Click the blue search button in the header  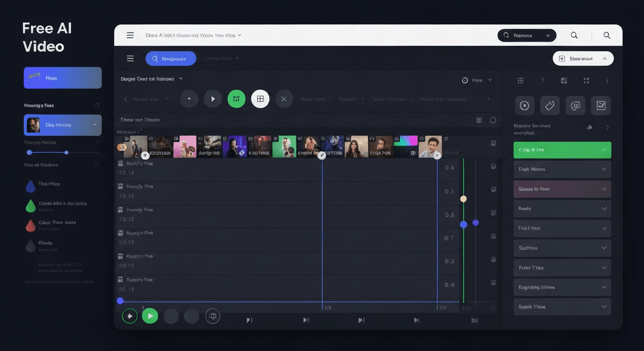click(x=171, y=58)
